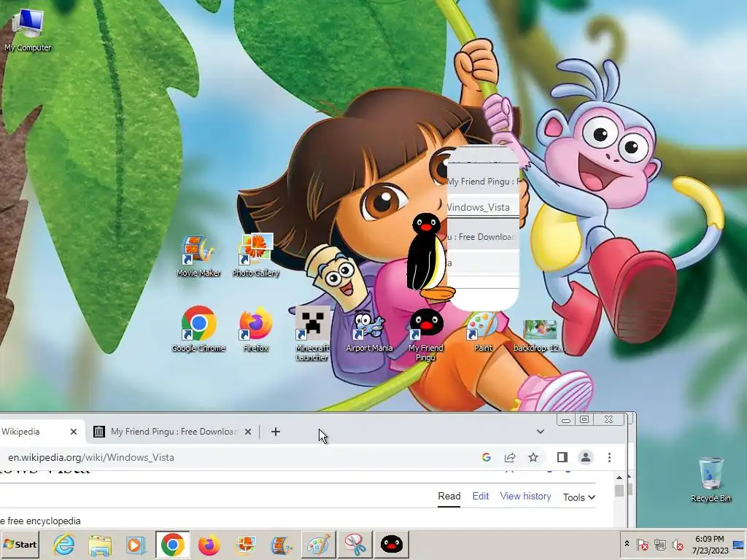The width and height of the screenshot is (747, 560).
Task: Bookmark this page with the star
Action: pyautogui.click(x=533, y=457)
